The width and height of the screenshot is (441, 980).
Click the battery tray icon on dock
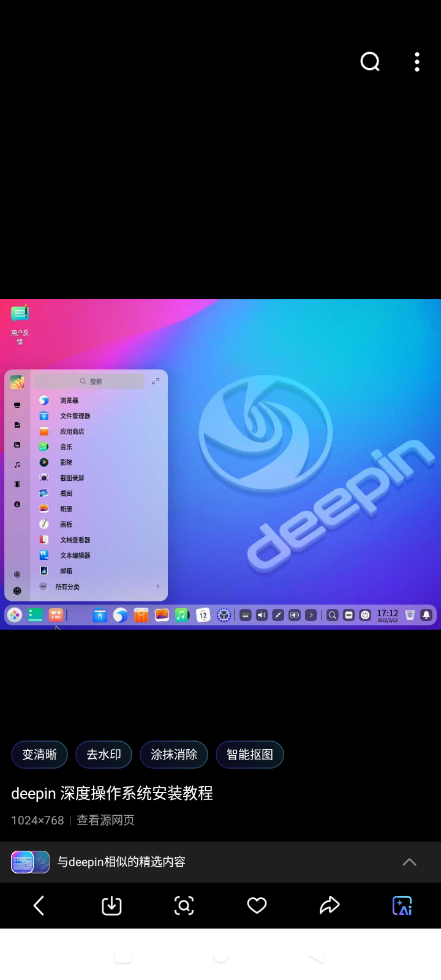tap(295, 615)
